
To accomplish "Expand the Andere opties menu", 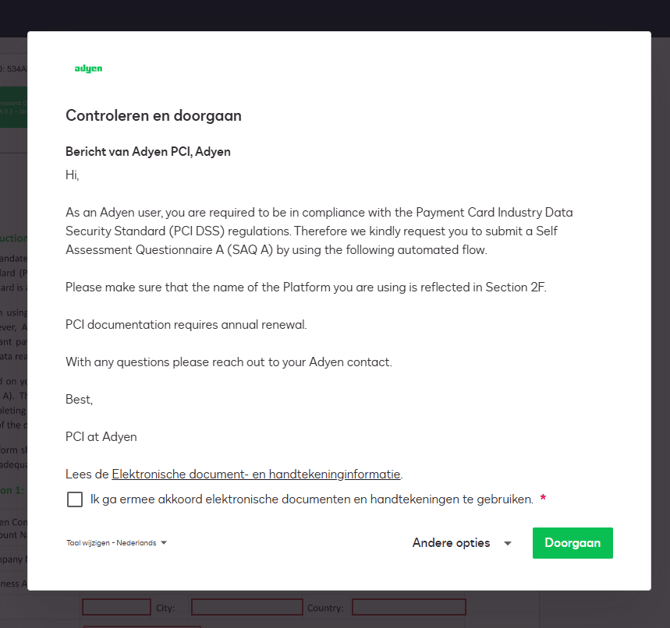I will tap(462, 543).
